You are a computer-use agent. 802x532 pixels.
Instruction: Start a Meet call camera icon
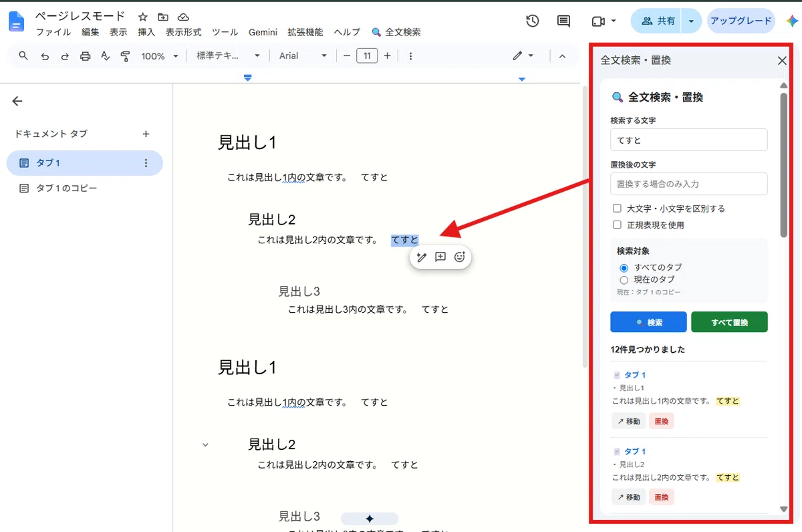(598, 21)
